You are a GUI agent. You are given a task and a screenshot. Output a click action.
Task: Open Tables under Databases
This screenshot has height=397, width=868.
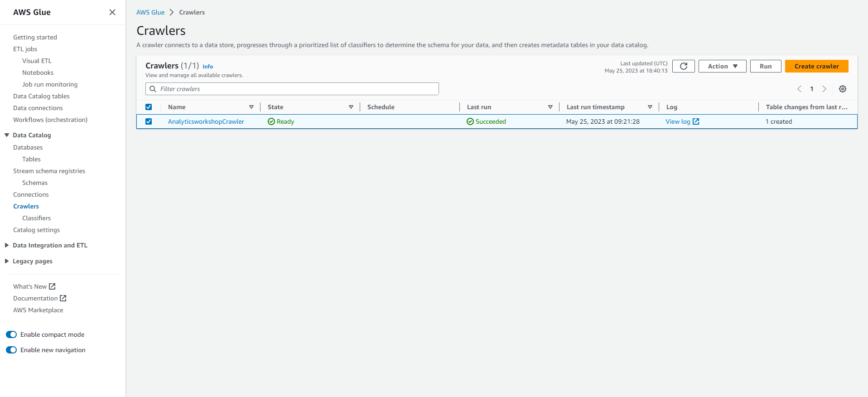click(x=31, y=159)
